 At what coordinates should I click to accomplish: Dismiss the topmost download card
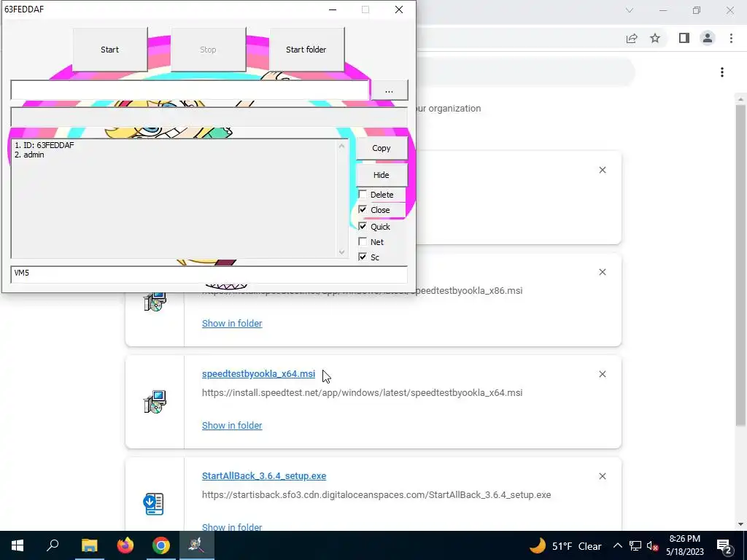coord(602,170)
